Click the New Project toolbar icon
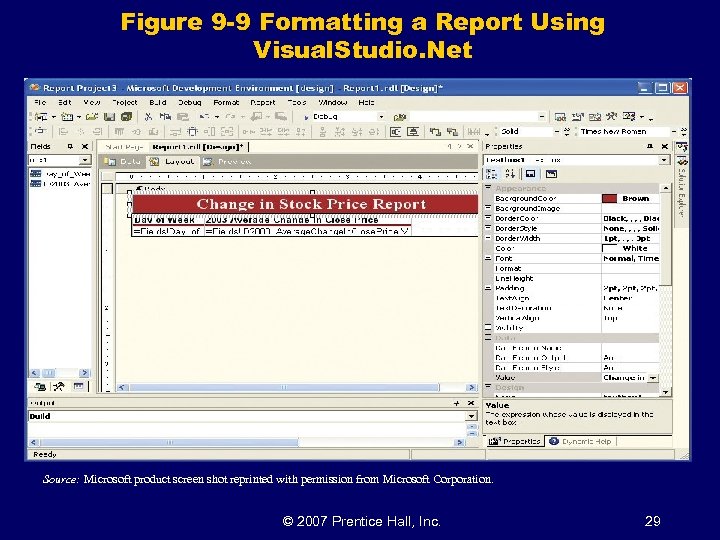Viewport: 720px width, 540px height. click(41, 117)
